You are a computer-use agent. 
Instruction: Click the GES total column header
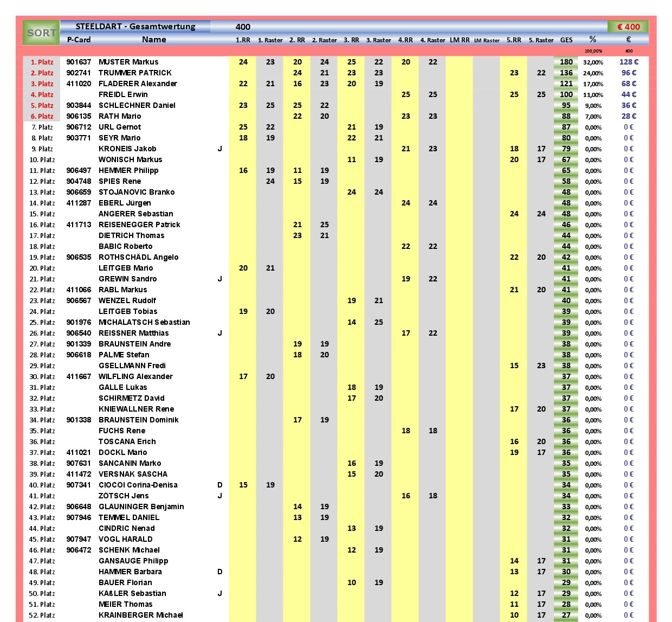(566, 40)
